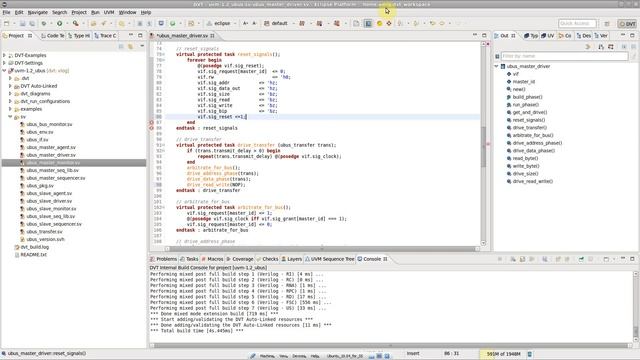The image size is (640, 360).
Task: Click the DVT perspective button
Action: pyautogui.click(x=627, y=24)
